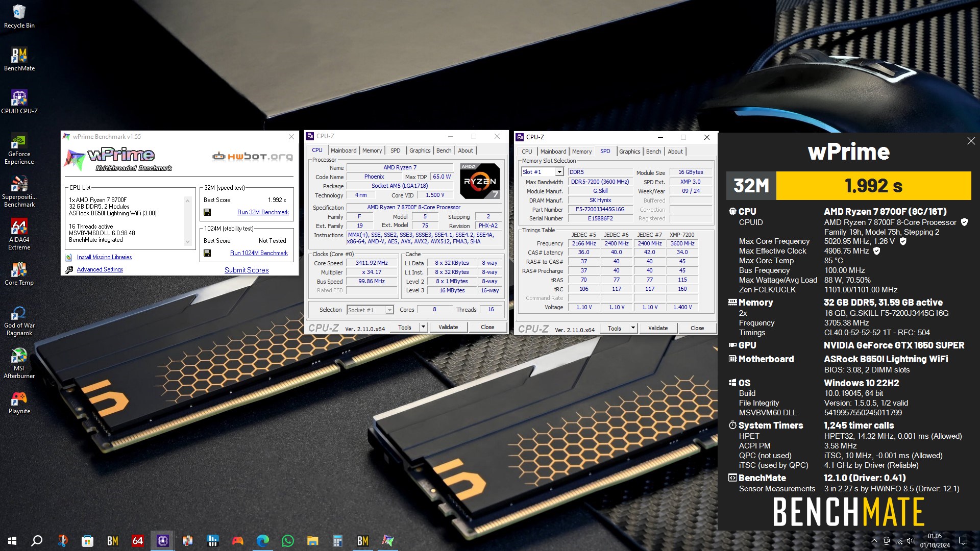Click the 1.992 s score in BenchMate
This screenshot has height=551, width=980.
873,186
